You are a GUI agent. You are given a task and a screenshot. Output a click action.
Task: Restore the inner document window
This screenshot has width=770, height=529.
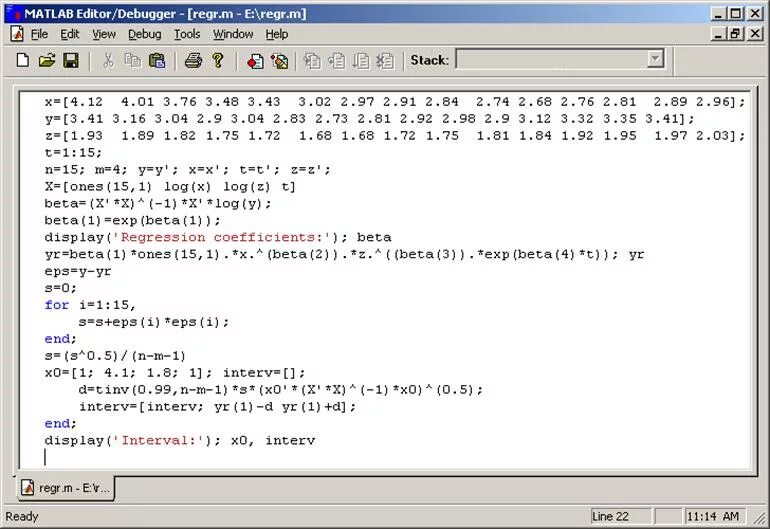click(735, 34)
